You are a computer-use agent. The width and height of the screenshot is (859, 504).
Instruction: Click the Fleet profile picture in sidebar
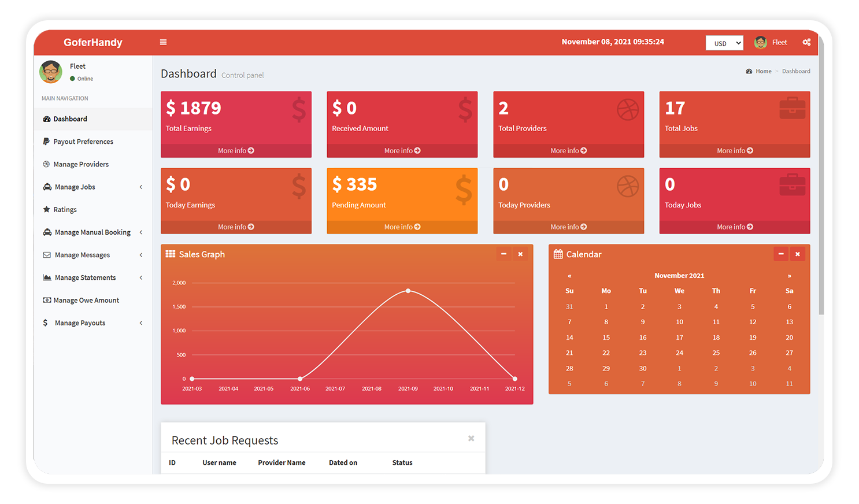pos(51,72)
